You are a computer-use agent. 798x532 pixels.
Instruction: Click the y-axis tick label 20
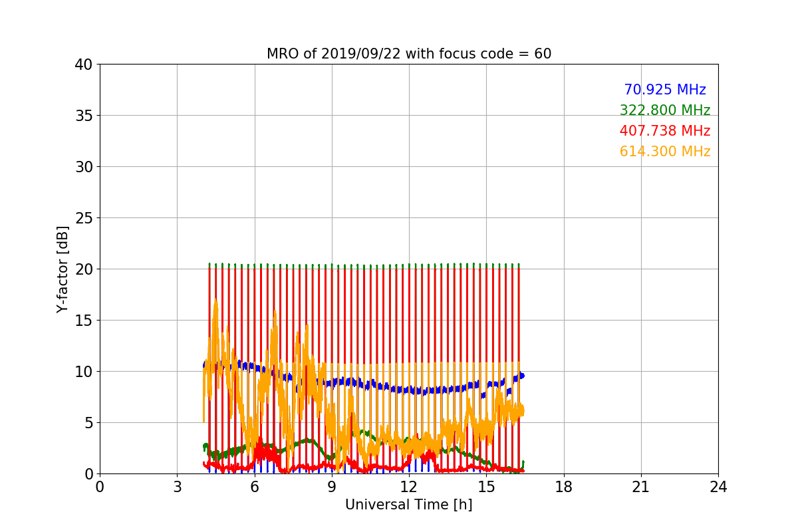click(x=82, y=269)
